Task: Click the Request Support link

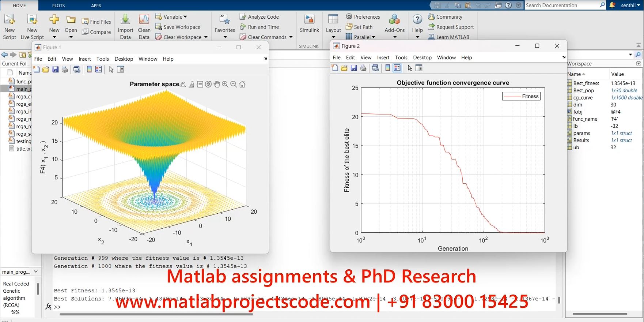Action: (451, 27)
